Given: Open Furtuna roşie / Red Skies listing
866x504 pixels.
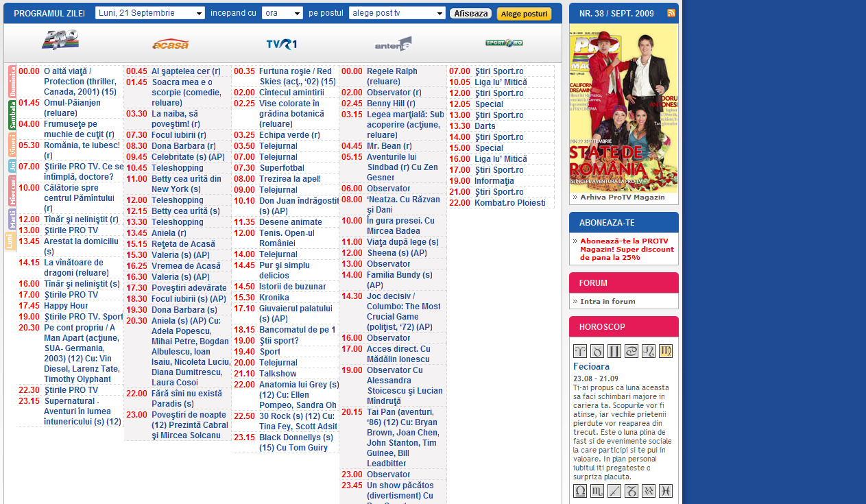Looking at the screenshot, I should (x=298, y=76).
